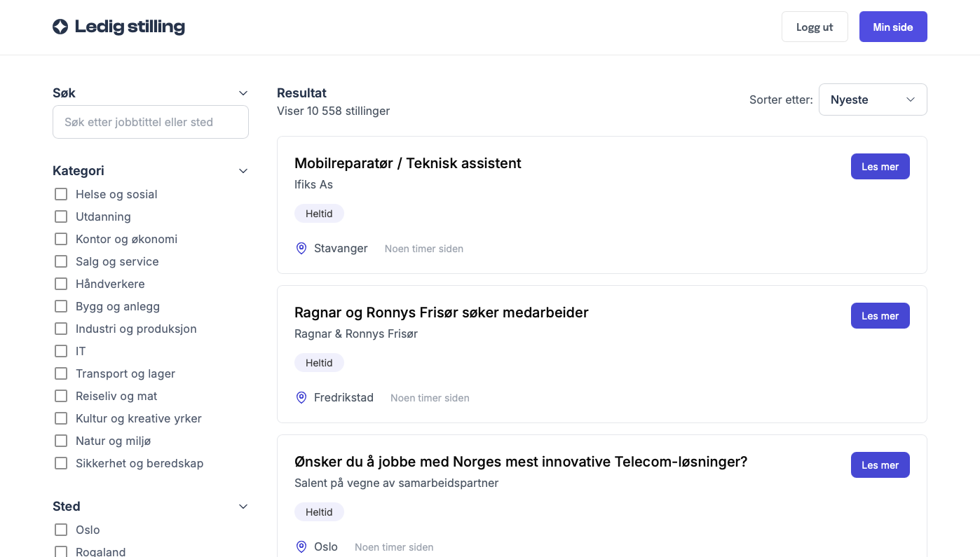Open the Telecom-løsninger job title link
980x557 pixels.
tap(521, 462)
